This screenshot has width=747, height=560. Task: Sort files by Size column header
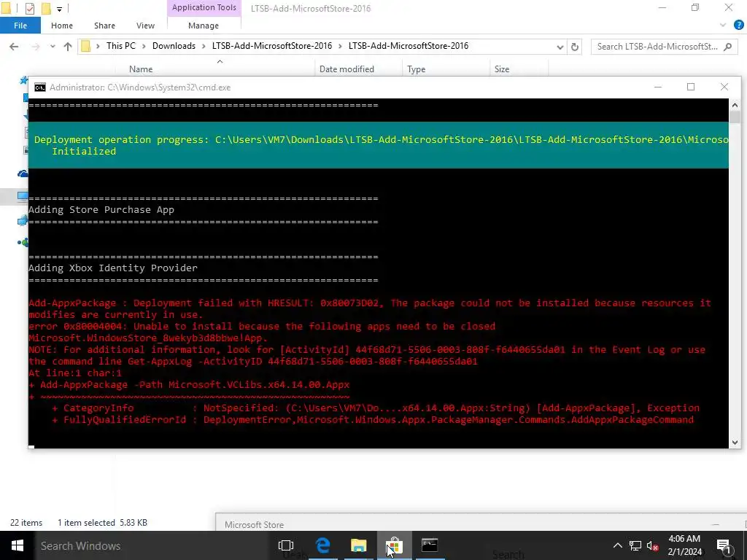click(502, 69)
